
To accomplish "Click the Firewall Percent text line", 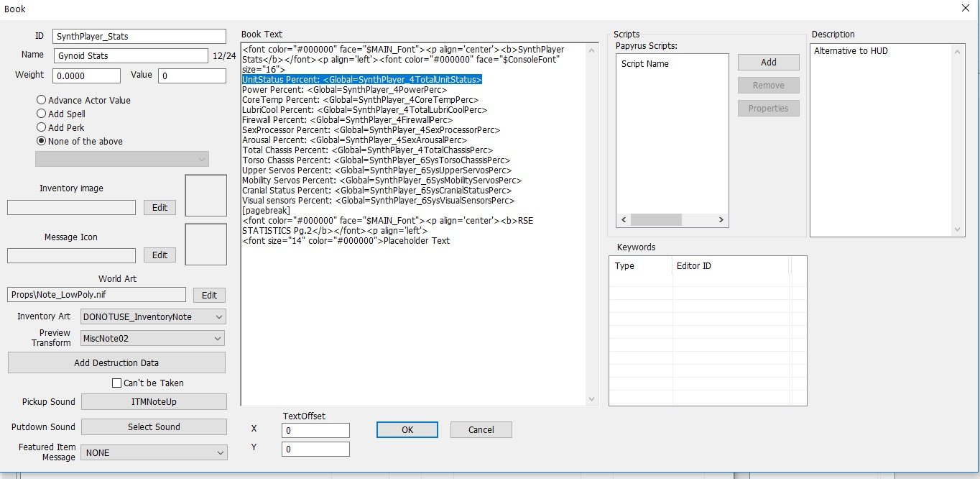I will click(347, 120).
